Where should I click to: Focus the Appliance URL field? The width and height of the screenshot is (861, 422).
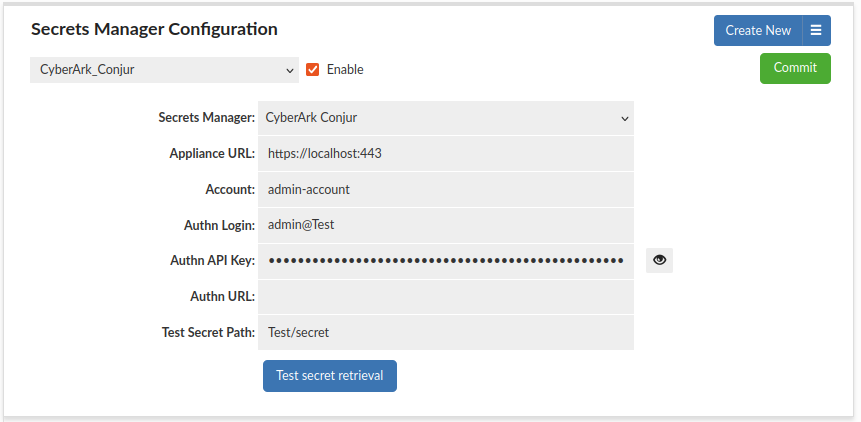click(446, 154)
